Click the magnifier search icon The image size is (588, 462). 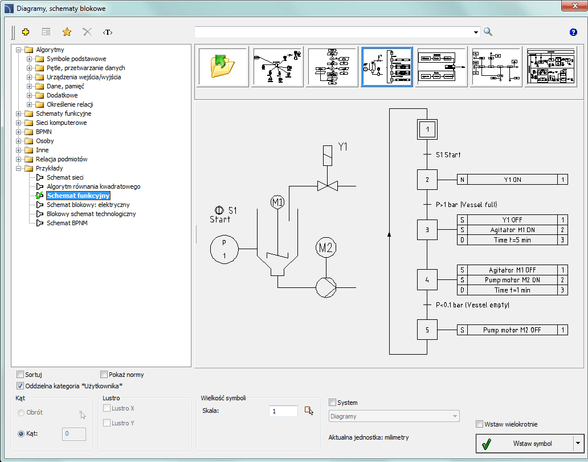(488, 32)
